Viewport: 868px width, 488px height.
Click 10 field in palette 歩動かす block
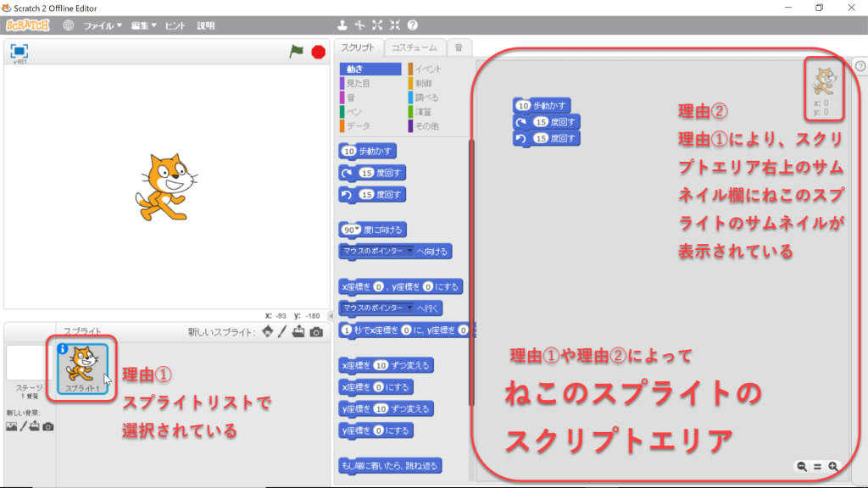348,151
